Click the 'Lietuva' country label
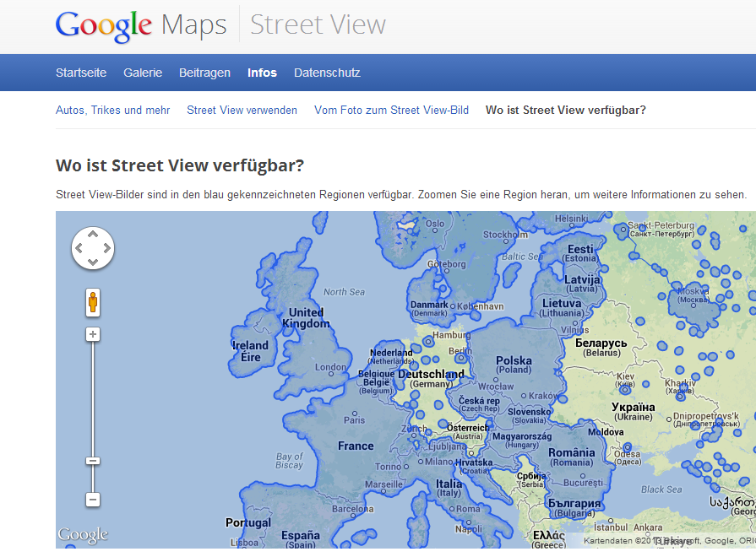The image size is (756, 557). pyautogui.click(x=562, y=304)
